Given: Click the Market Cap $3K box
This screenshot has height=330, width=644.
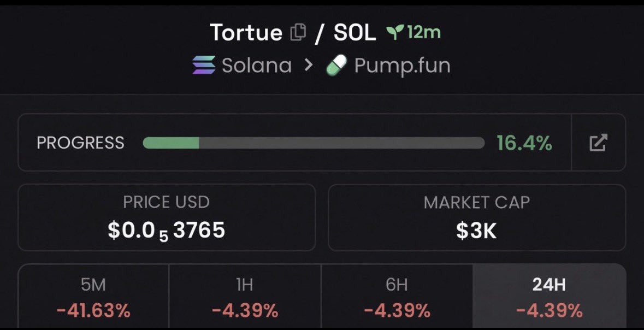Looking at the screenshot, I should (477, 217).
